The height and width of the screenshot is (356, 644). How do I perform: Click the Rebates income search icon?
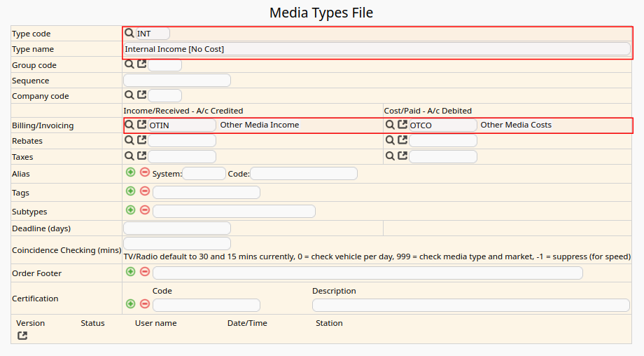tap(129, 140)
